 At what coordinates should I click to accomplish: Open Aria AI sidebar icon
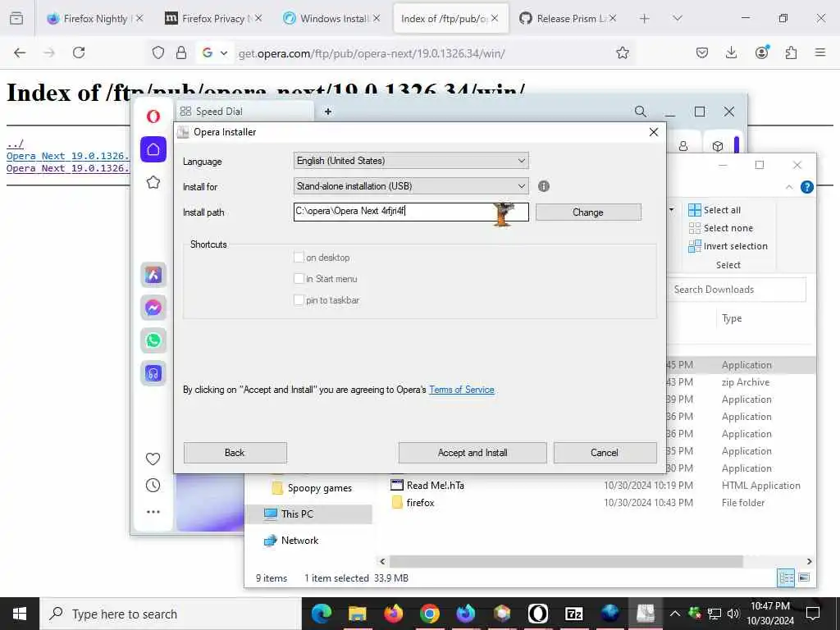coord(153,276)
